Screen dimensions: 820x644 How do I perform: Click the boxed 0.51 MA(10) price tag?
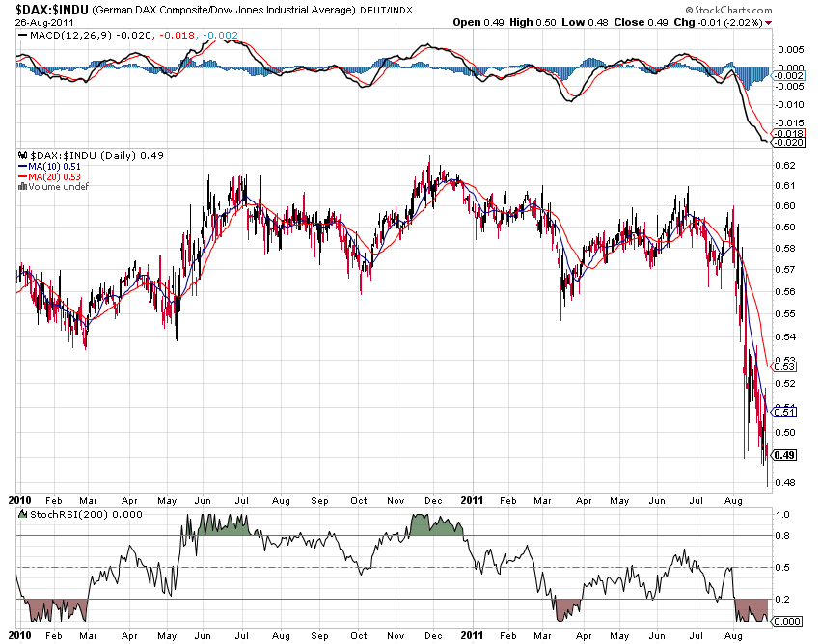tap(785, 412)
